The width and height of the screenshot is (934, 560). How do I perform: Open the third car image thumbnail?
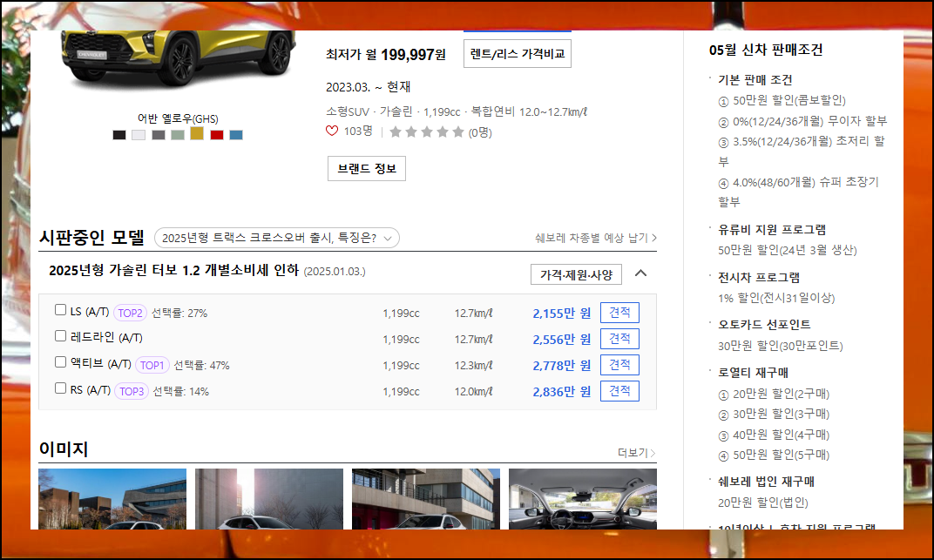click(x=426, y=499)
